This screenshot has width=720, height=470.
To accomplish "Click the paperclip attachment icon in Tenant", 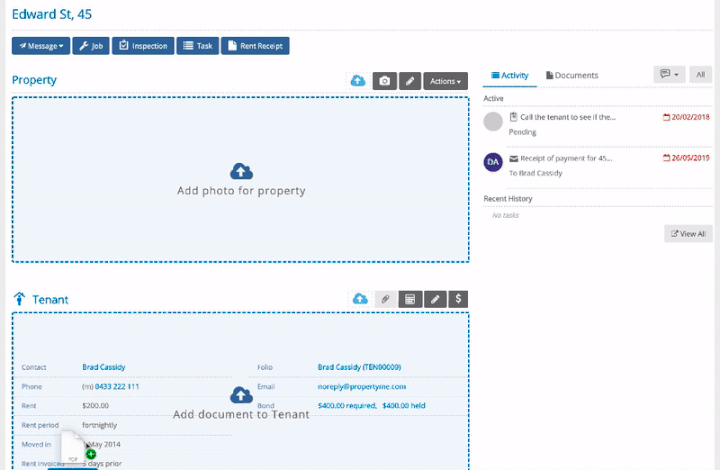I will (385, 299).
